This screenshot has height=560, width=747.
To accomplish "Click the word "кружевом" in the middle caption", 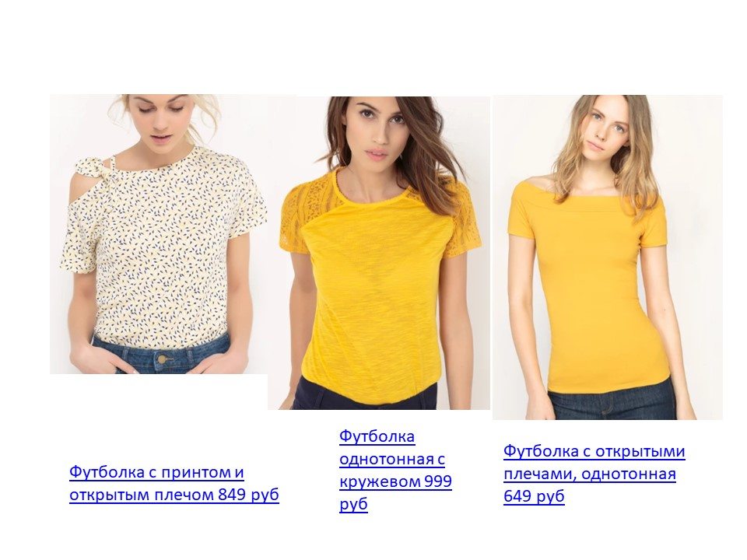I will tap(379, 481).
